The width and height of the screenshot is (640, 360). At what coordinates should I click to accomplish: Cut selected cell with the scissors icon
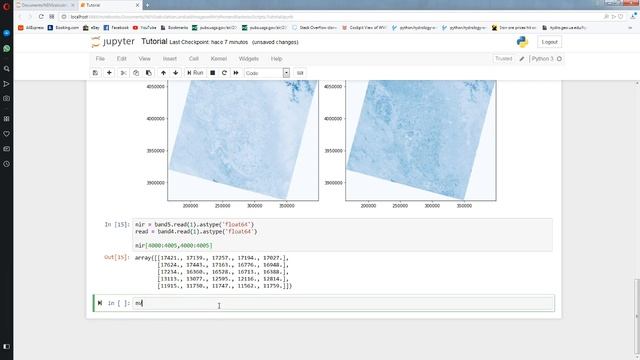123,73
